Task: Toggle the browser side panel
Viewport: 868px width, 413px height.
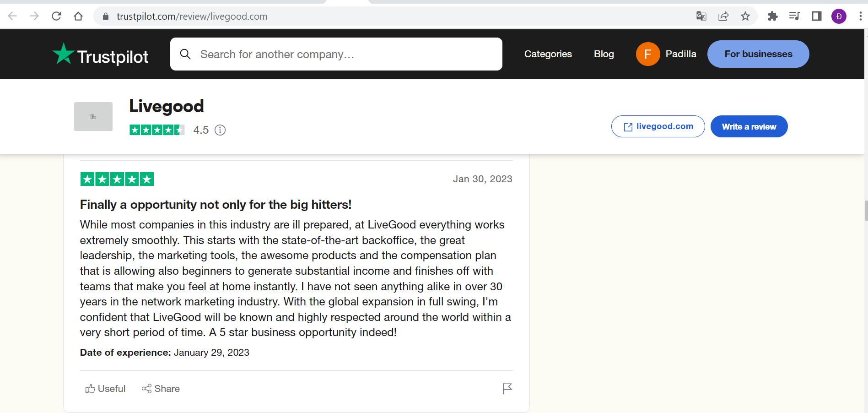Action: (817, 16)
